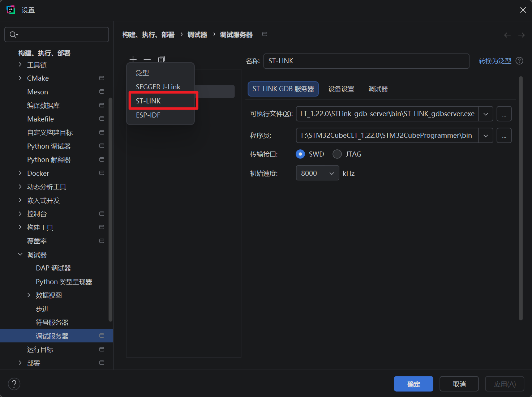Click the 名称 field containing ST-LINK
Image resolution: width=532 pixels, height=397 pixels.
pos(366,61)
